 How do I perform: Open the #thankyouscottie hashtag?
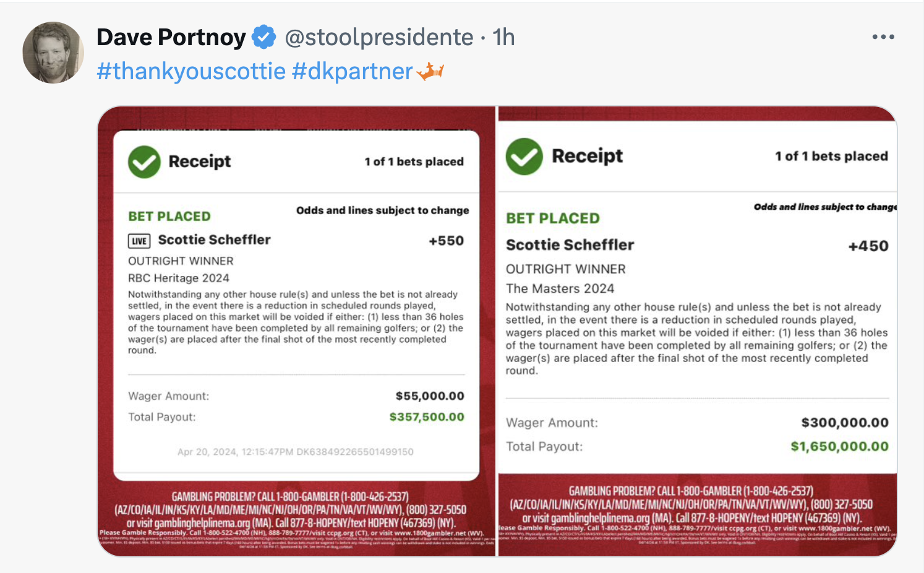(x=191, y=72)
